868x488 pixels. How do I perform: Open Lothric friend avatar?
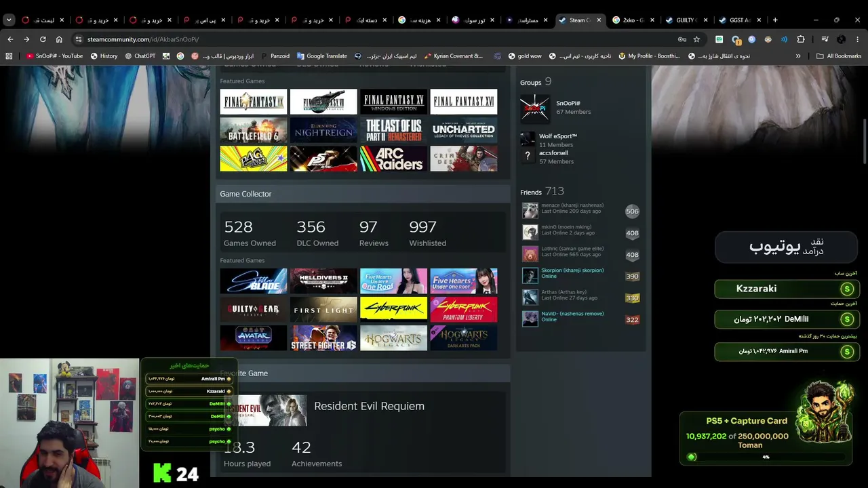(530, 254)
